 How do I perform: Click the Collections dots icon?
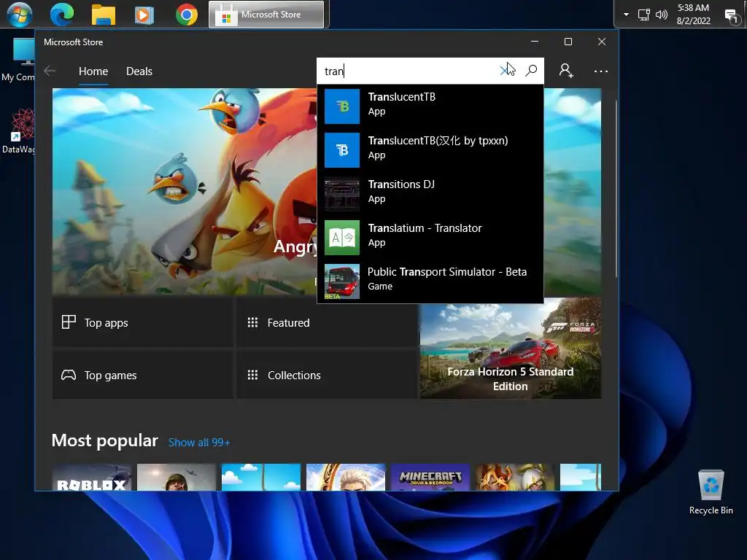click(252, 375)
